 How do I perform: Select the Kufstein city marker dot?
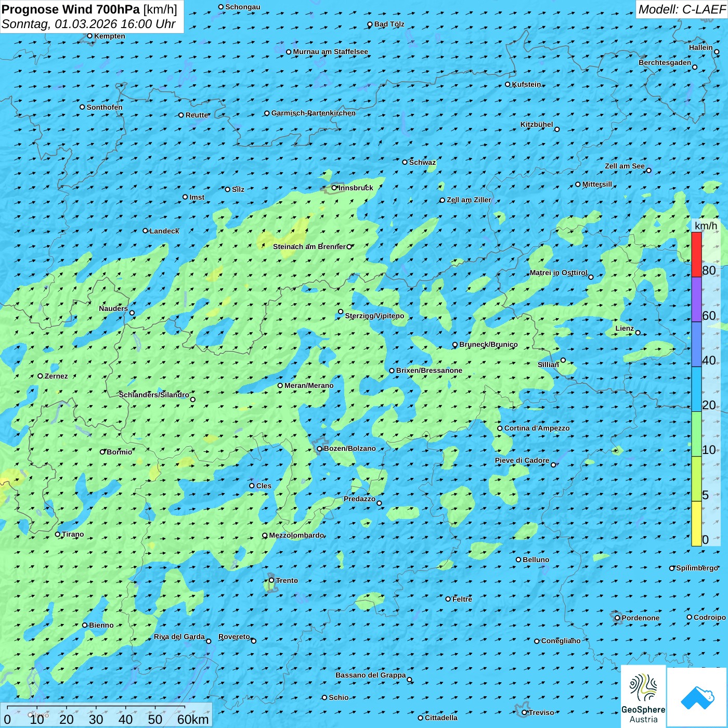click(508, 84)
